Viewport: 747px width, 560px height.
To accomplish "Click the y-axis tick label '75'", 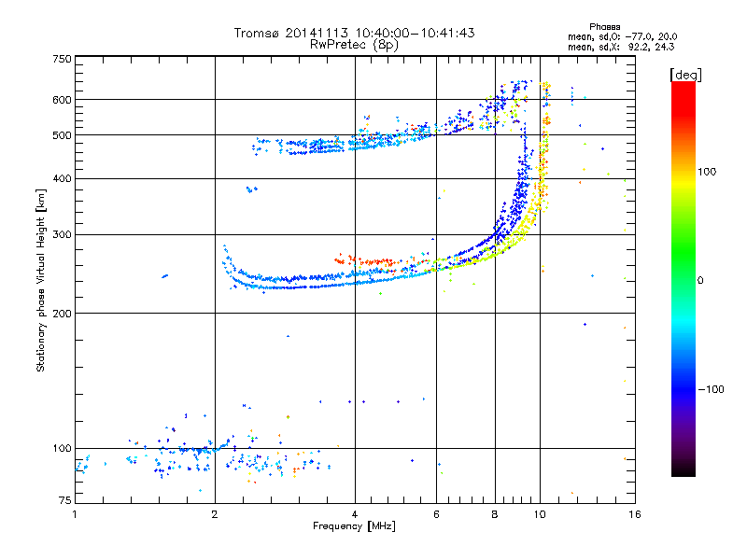I will point(65,500).
